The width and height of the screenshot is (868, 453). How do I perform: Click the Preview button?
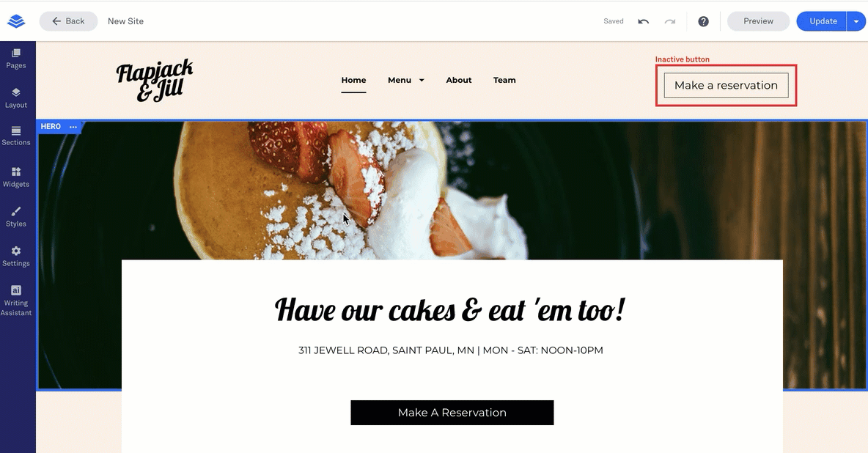pos(758,21)
